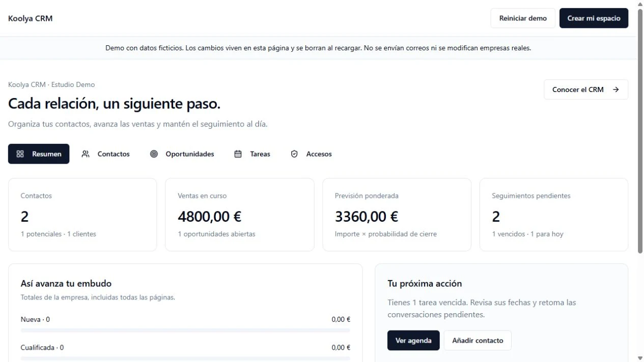Click 'Así avanza tu embudo' heading
644x362 pixels.
click(x=66, y=284)
